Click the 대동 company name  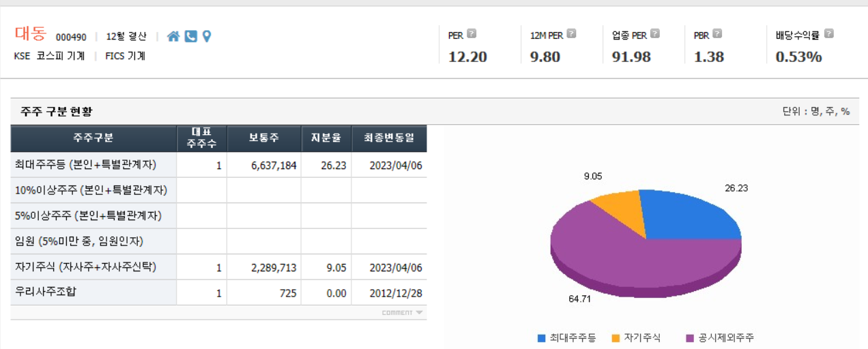point(30,34)
